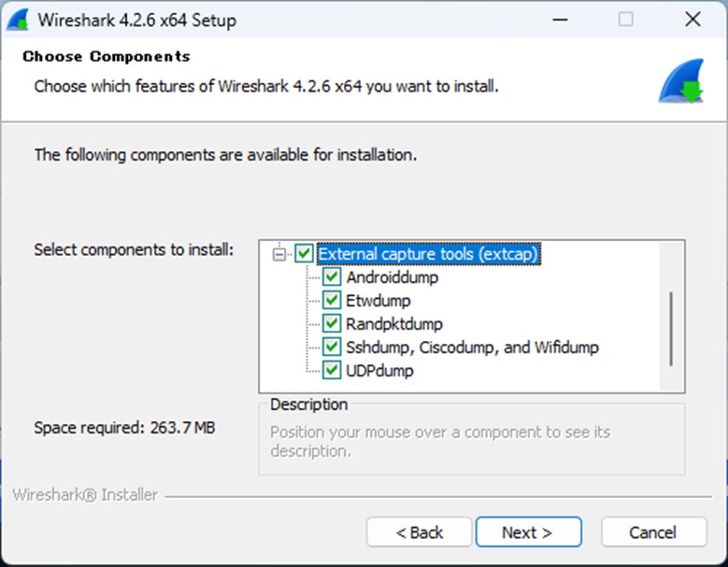Cancel the Wireshark setup
Viewport: 728px width, 567px height.
coord(652,532)
